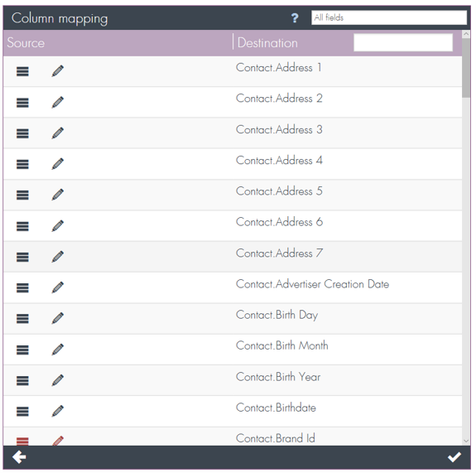Select the Contact.Birthdate destination text
Viewport: 476px width, 473px height.
tap(276, 408)
